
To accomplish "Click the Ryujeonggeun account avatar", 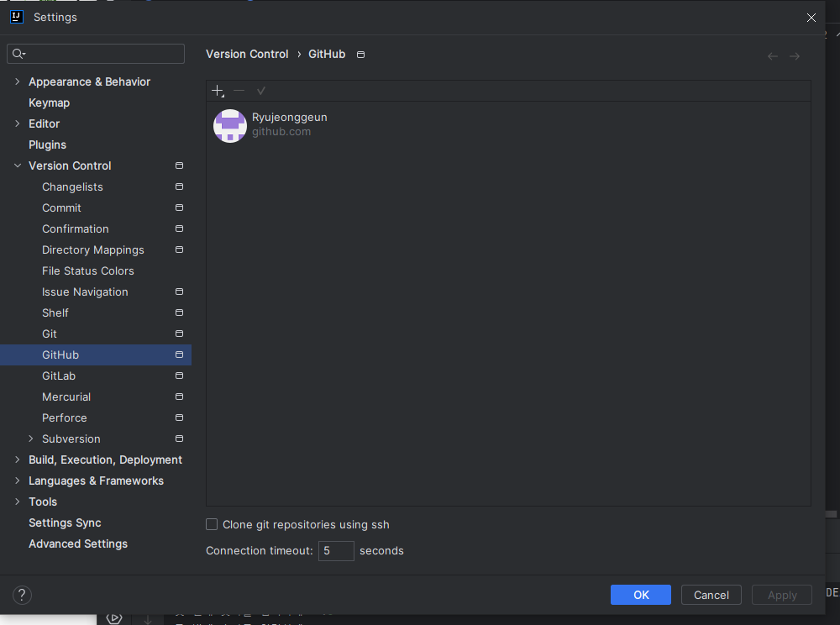I will [230, 126].
